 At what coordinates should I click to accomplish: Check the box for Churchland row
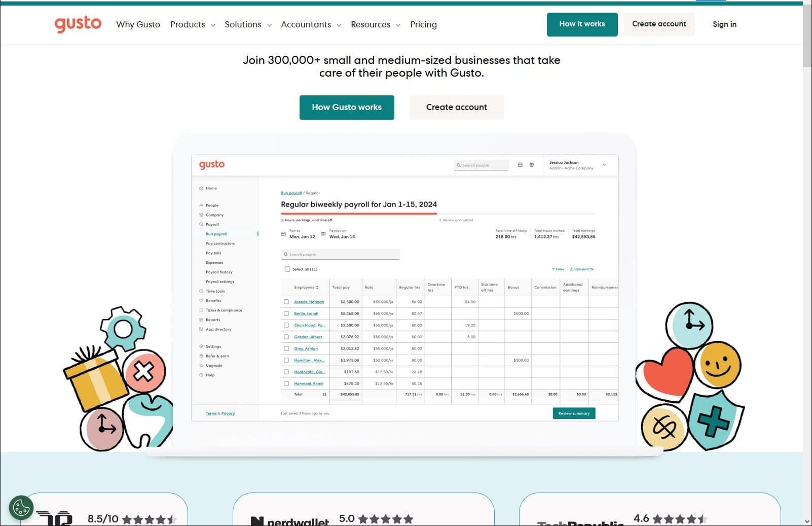tap(286, 325)
